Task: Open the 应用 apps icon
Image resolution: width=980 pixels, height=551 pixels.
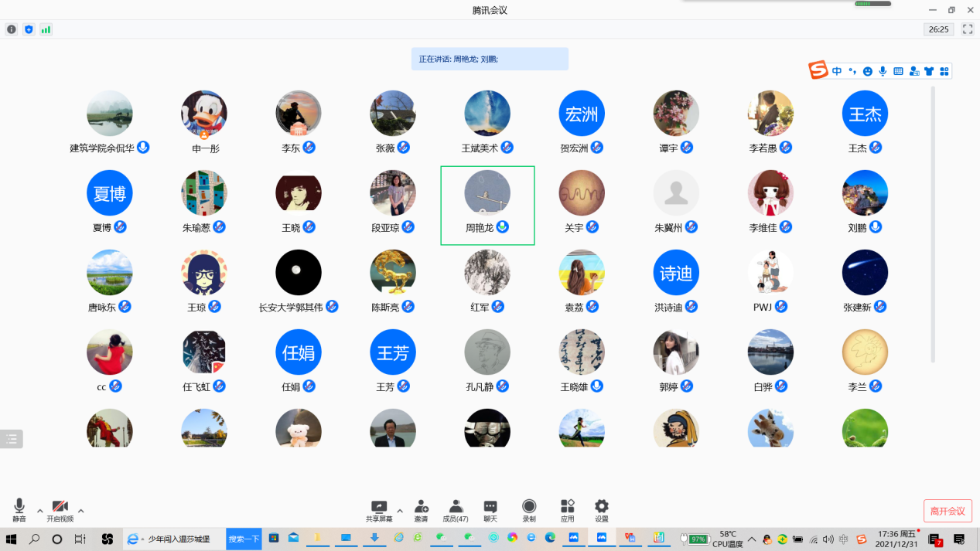Action: (568, 509)
